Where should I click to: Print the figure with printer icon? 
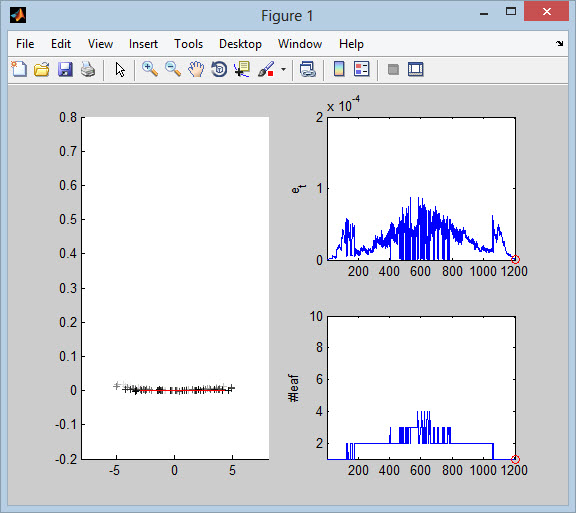click(88, 69)
